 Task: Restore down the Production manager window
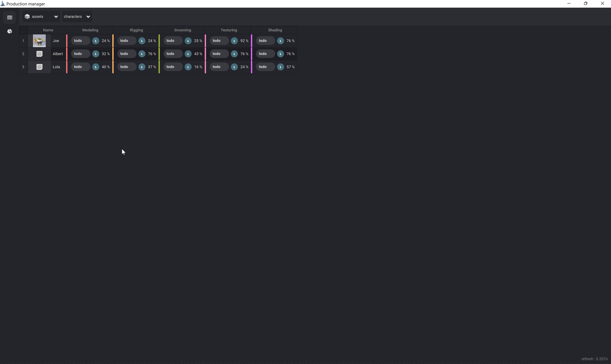point(586,4)
